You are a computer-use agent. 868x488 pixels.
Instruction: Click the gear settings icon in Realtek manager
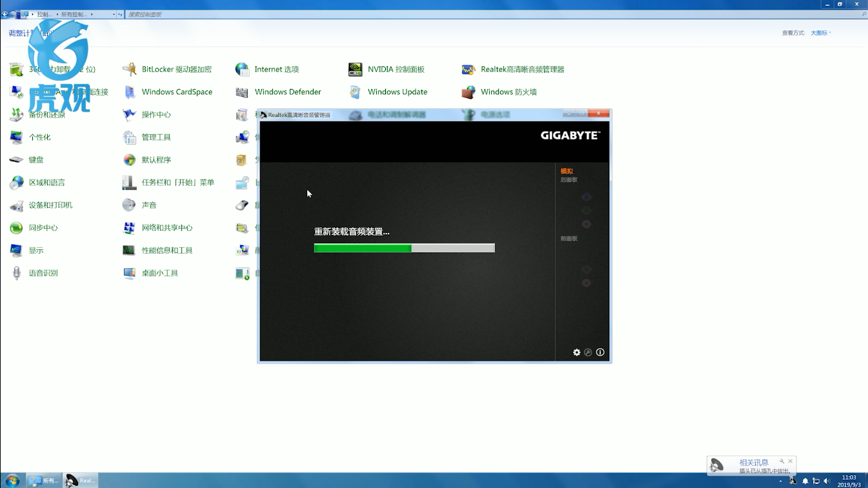coord(577,352)
